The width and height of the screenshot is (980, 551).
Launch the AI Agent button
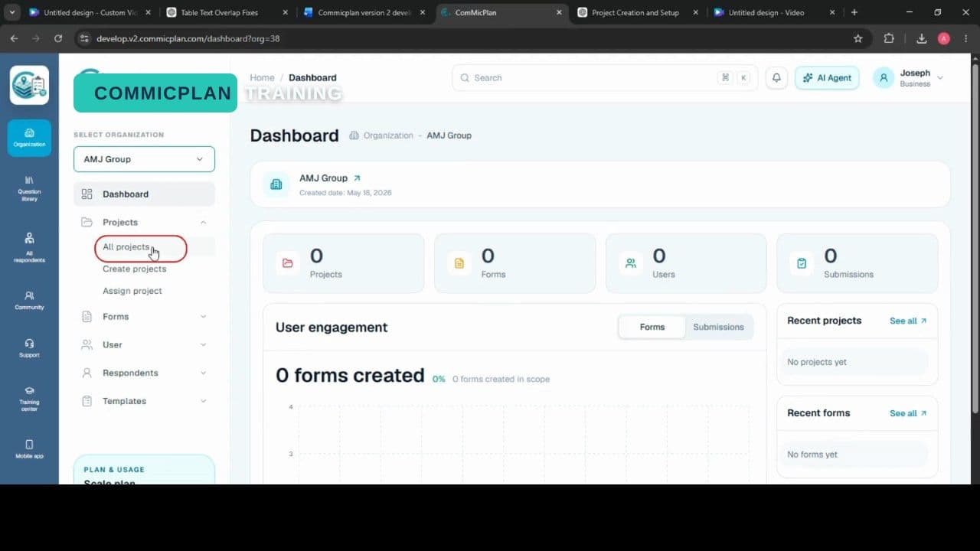(x=827, y=78)
